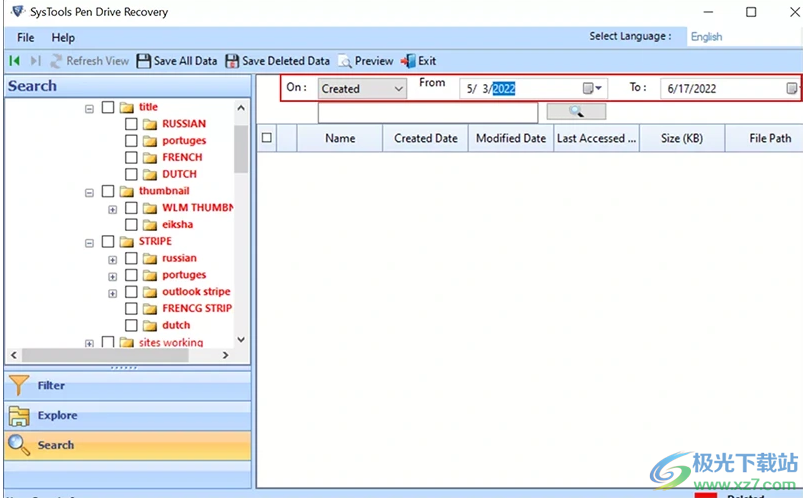The image size is (809, 501).
Task: Open the Help menu
Action: click(x=63, y=38)
